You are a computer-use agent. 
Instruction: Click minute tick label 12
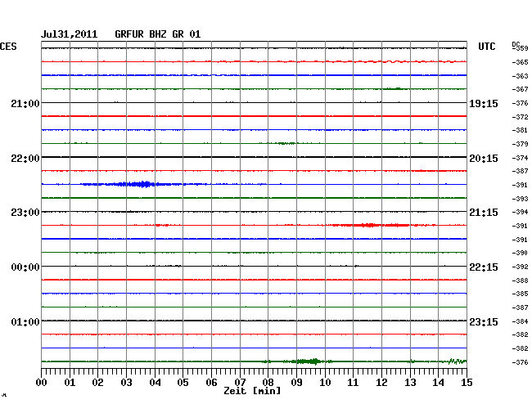(x=381, y=383)
